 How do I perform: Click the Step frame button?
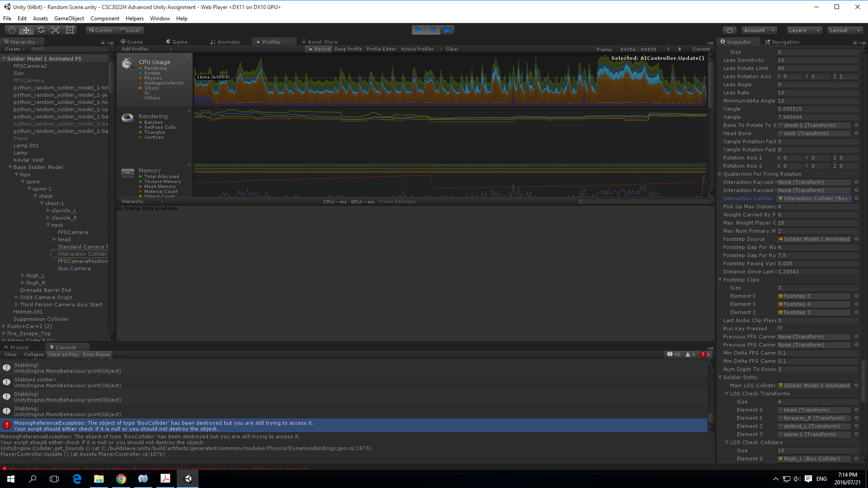(x=448, y=30)
